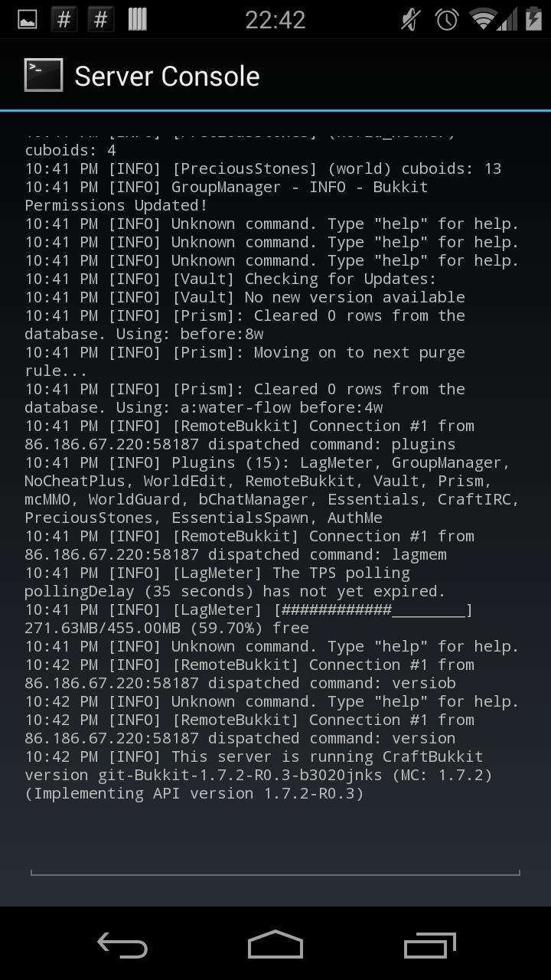551x980 pixels.
Task: Tap the screenshot notification icon in status bar
Action: (x=26, y=18)
